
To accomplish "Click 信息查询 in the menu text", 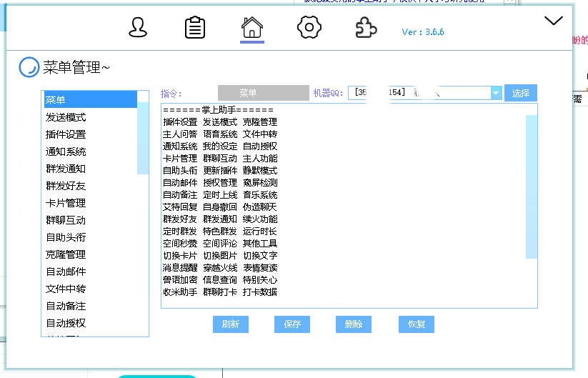I will pyautogui.click(x=220, y=280).
